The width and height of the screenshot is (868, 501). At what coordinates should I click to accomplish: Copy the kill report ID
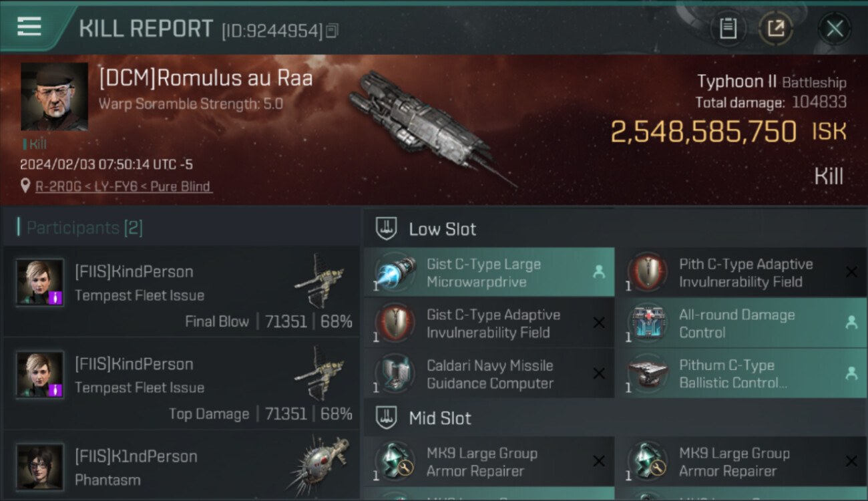tap(332, 30)
